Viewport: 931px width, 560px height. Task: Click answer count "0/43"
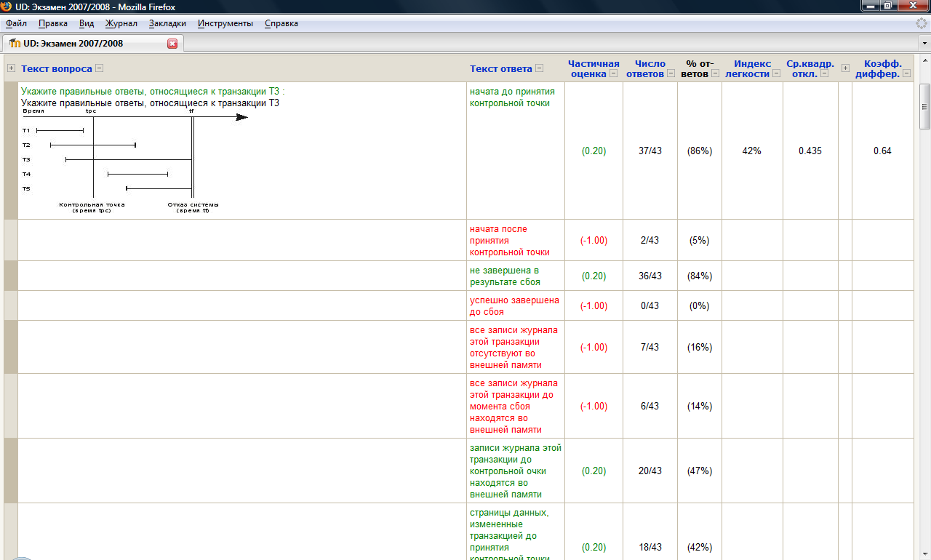650,306
